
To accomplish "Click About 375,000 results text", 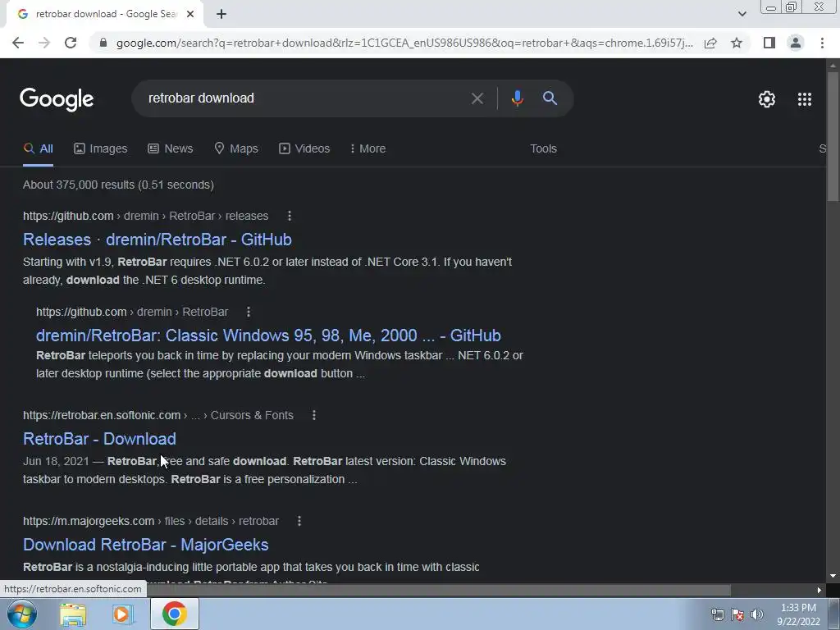I will (118, 185).
